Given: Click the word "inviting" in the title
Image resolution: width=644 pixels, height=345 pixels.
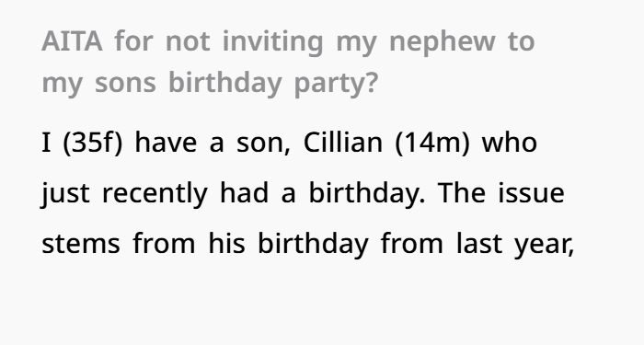Looking at the screenshot, I should (x=272, y=43).
